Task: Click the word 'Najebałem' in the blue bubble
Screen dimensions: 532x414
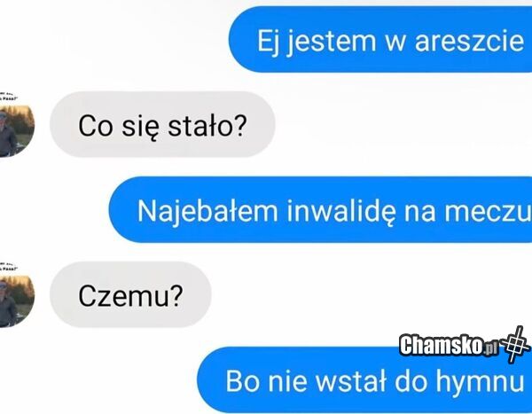Action: 207,211
